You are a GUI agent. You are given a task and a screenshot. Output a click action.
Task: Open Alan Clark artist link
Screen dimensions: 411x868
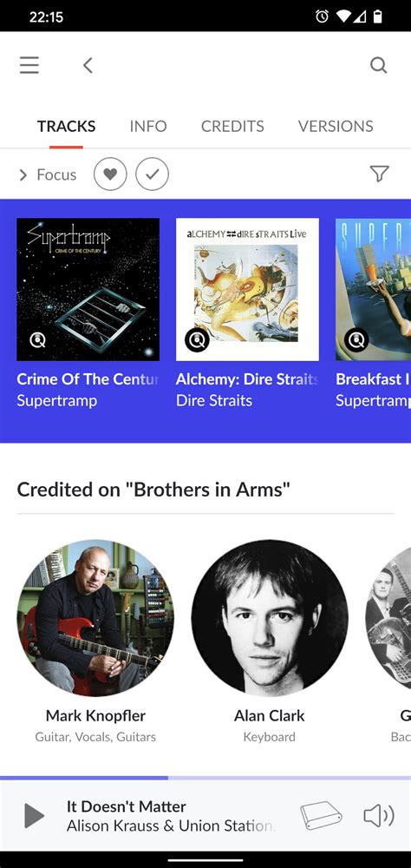[x=270, y=715]
